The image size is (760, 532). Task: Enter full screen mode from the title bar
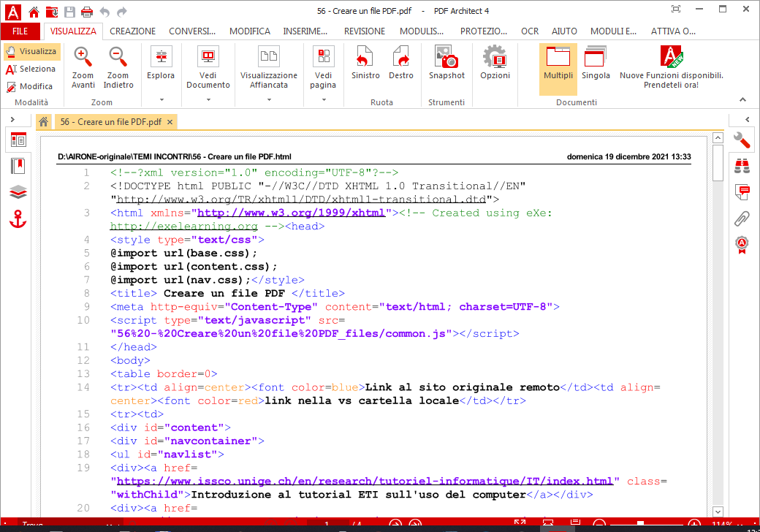tap(676, 9)
